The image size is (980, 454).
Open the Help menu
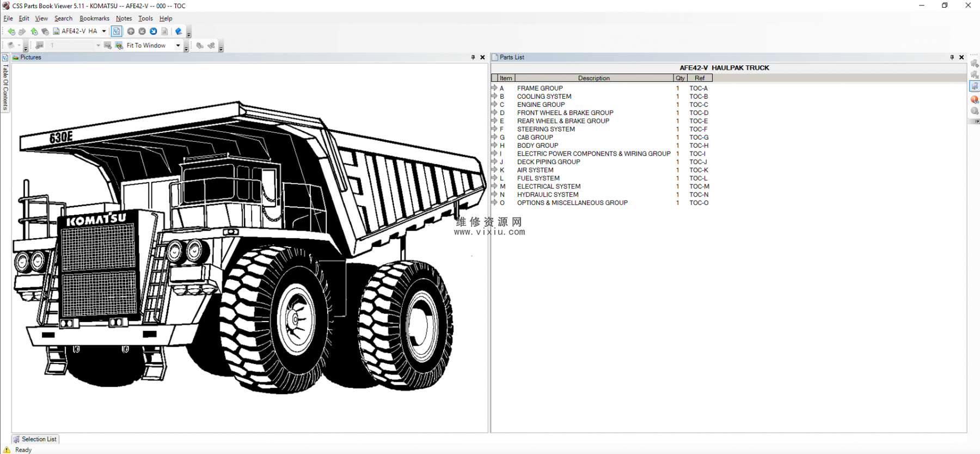pos(166,19)
